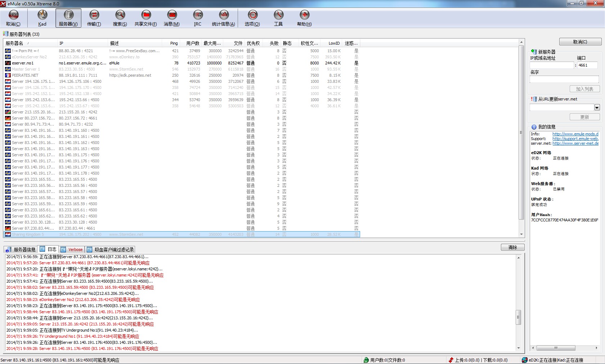
Task: Open the 工具 tools menu
Action: (x=278, y=18)
